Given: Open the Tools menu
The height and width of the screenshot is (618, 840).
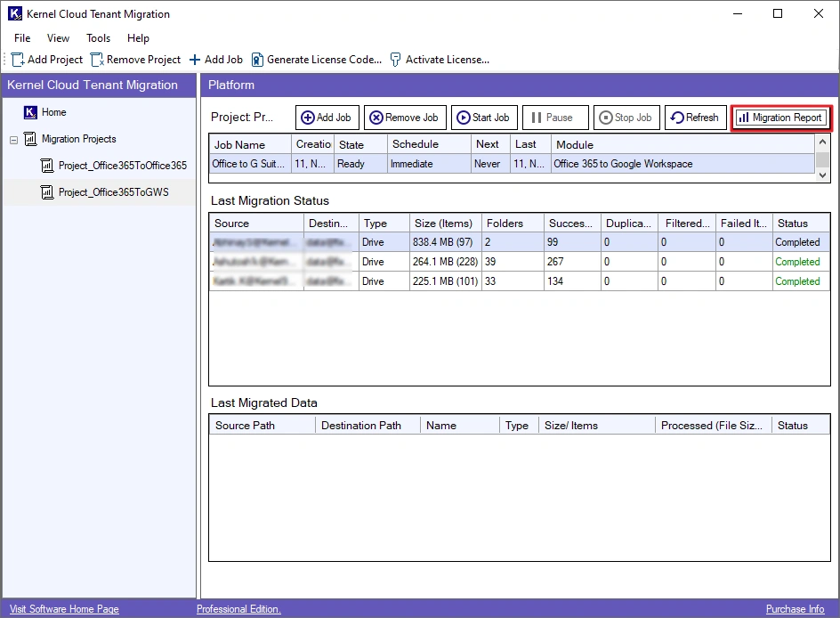Looking at the screenshot, I should click(x=98, y=38).
